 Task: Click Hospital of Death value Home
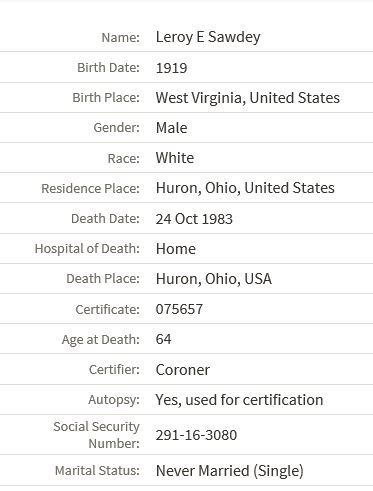click(x=176, y=249)
